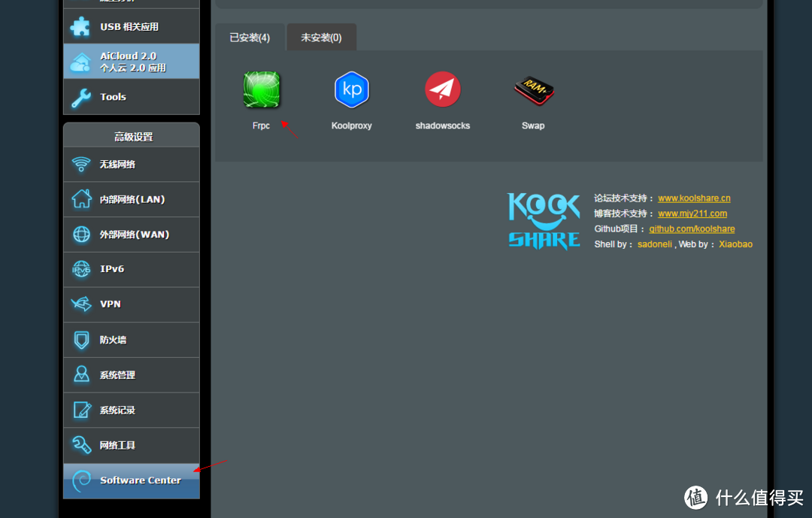This screenshot has height=518, width=812.
Task: Open the Swap RAM icon
Action: 533,91
